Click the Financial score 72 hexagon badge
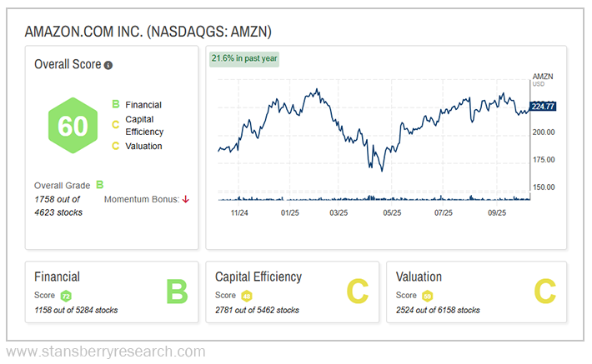Viewport: 592px width, 364px height. tap(66, 296)
